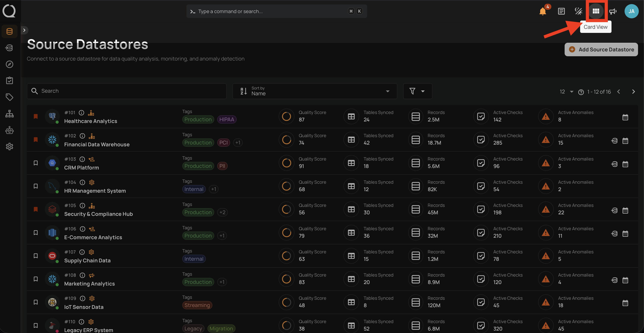
Task: Open the Settings gear sidebar icon
Action: (10, 147)
